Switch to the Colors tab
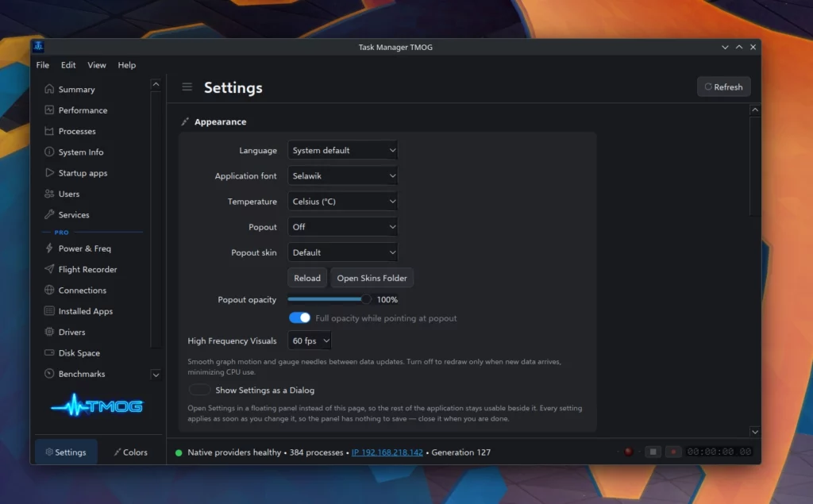Image resolution: width=813 pixels, height=504 pixels. click(x=131, y=452)
